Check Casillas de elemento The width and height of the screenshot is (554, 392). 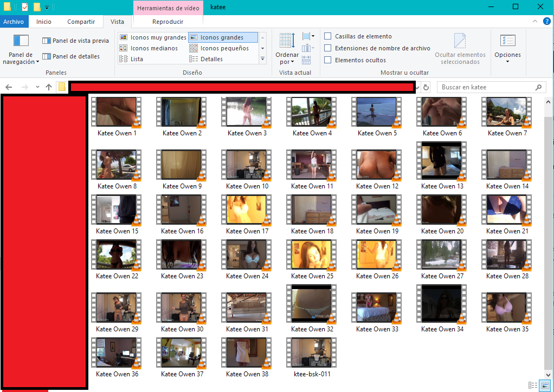pos(328,36)
